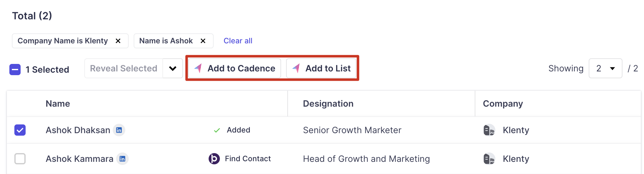Click the Find Contact logo icon
Image resolution: width=644 pixels, height=174 pixels.
click(214, 159)
